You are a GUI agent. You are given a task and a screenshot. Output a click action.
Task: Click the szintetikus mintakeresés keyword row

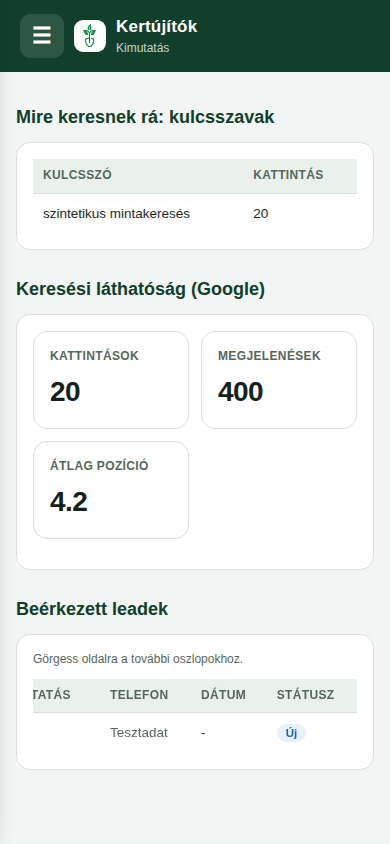point(195,214)
